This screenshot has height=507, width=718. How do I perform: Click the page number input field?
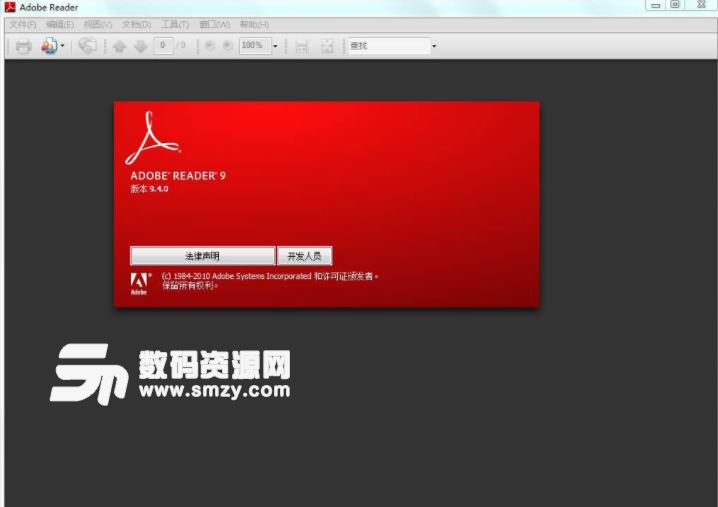point(163,45)
